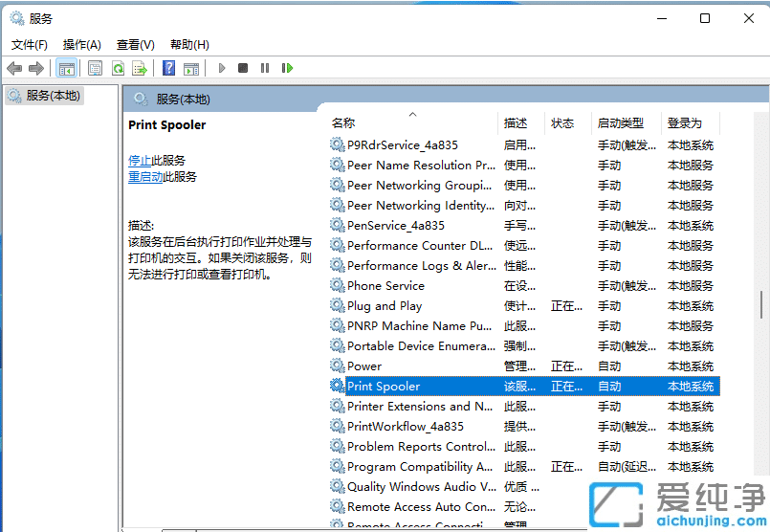Image resolution: width=770 pixels, height=532 pixels.
Task: Click the Refresh toolbar icon
Action: (x=118, y=68)
